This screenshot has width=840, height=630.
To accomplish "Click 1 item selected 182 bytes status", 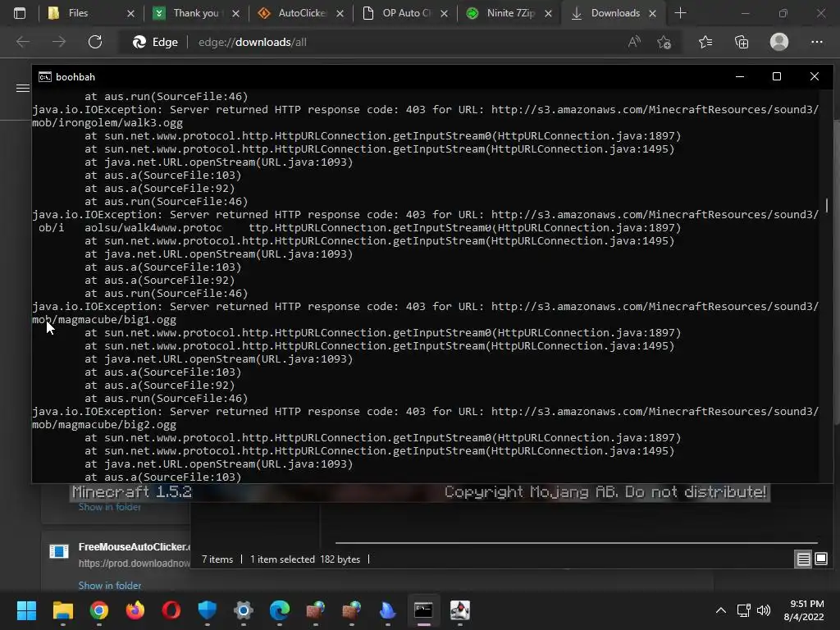I will [305, 559].
